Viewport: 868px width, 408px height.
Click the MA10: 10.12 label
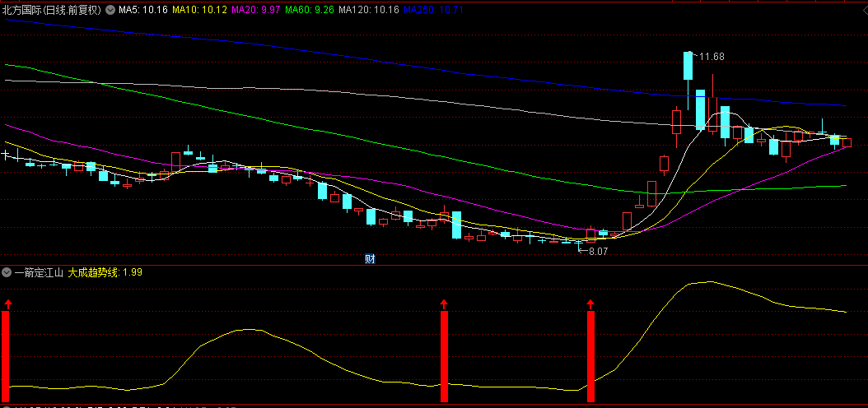point(199,10)
